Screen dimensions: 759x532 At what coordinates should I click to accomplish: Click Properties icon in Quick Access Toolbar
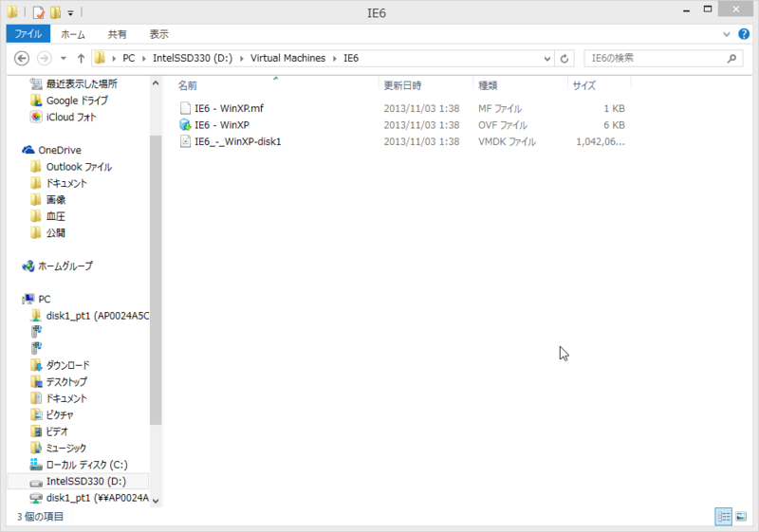(38, 12)
